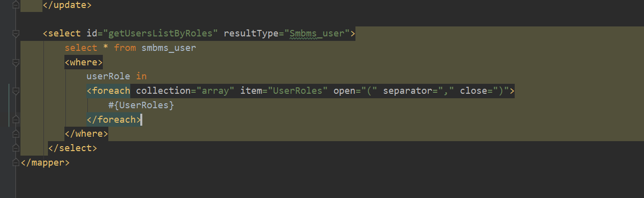Click fold end marker beside closing select
Screen dimensions: 644x198
point(15,148)
